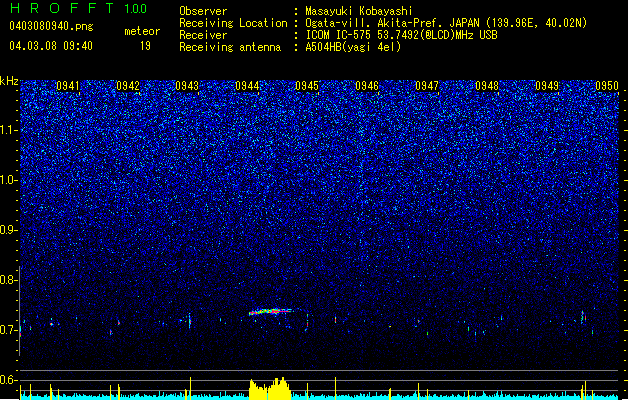
Task: Click the 1.0 kHz axis label
Action: [x=8, y=180]
